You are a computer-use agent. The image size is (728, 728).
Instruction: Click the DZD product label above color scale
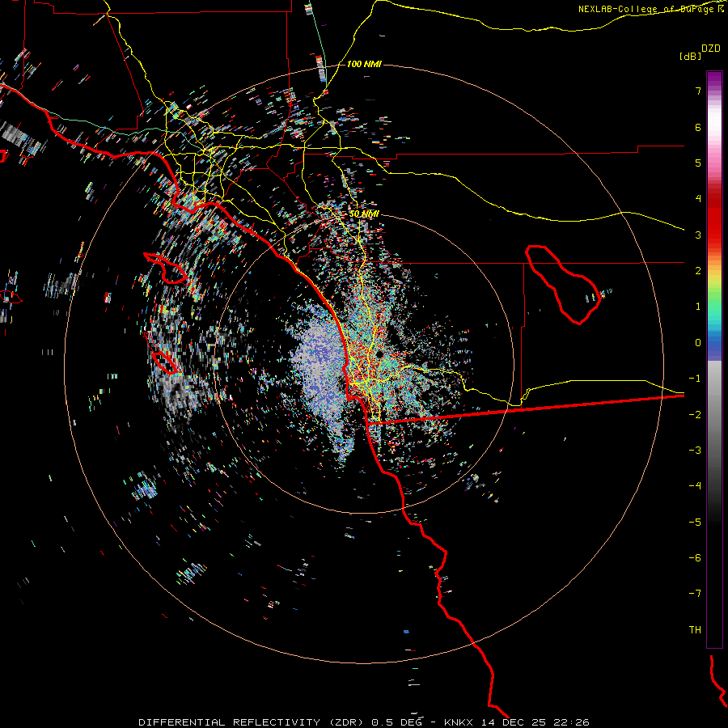pyautogui.click(x=711, y=49)
